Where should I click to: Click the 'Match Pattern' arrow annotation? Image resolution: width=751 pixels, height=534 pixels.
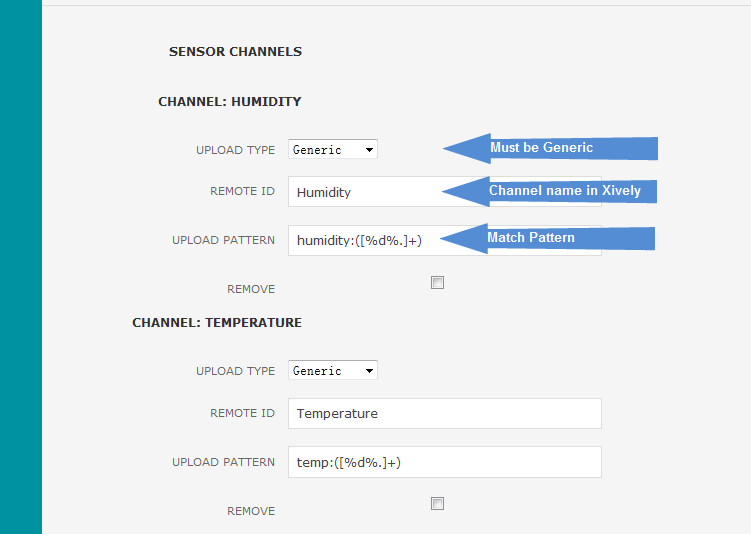pyautogui.click(x=547, y=238)
